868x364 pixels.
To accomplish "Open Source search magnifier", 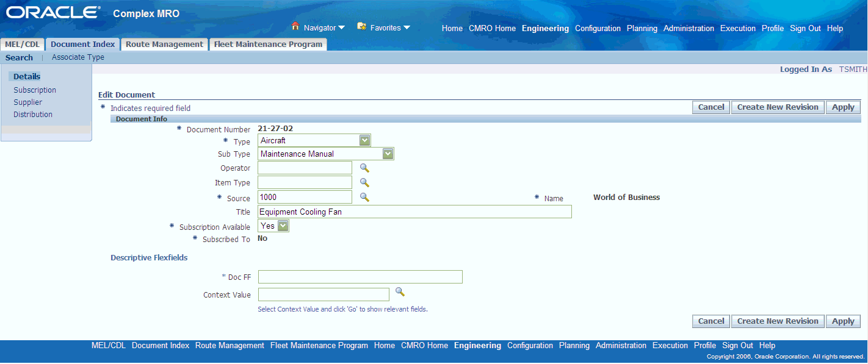I will [x=364, y=197].
